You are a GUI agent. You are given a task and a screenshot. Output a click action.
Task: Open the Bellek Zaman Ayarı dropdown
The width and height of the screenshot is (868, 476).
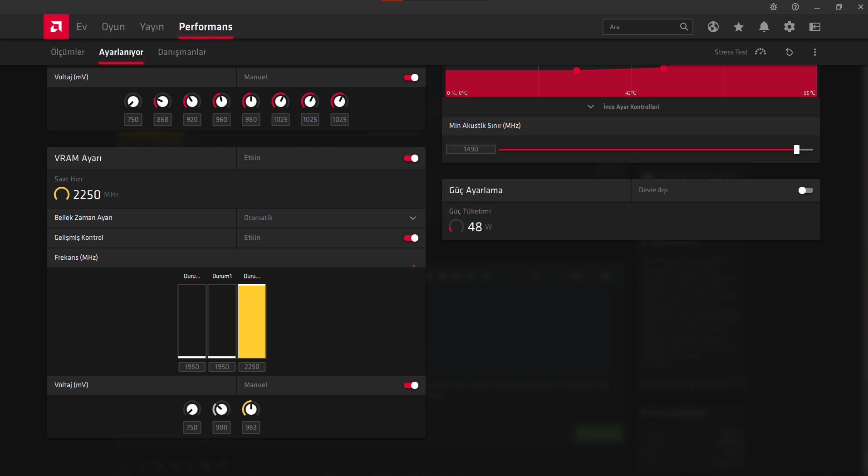click(x=331, y=218)
